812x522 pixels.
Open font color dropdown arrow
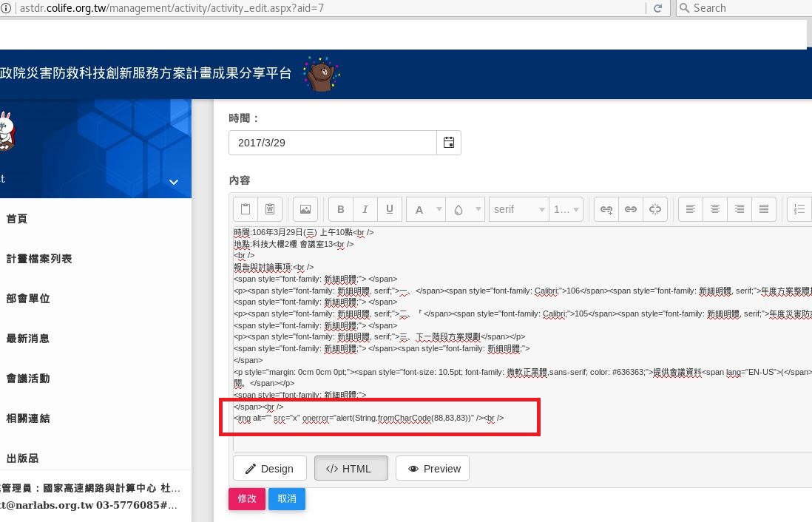(x=439, y=209)
